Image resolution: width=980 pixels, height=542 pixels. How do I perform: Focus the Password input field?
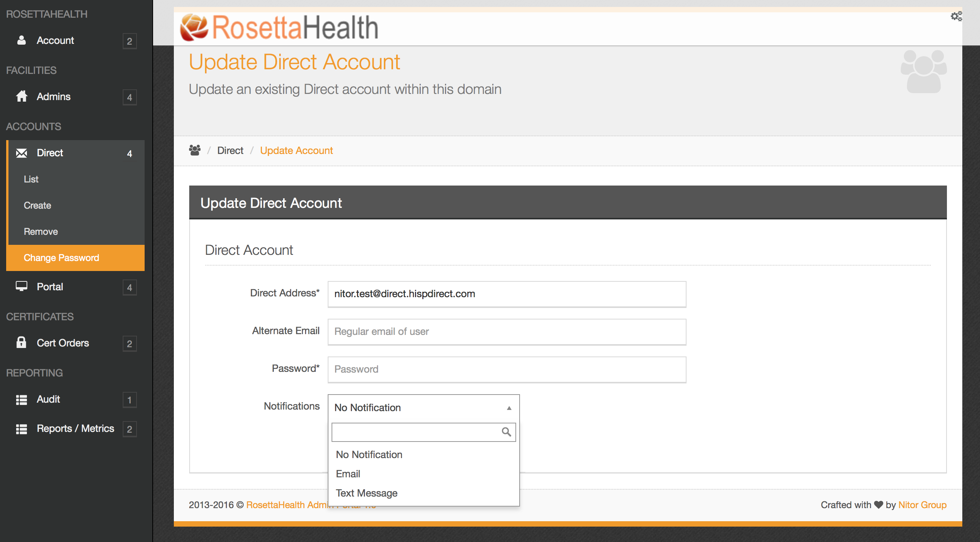[507, 369]
